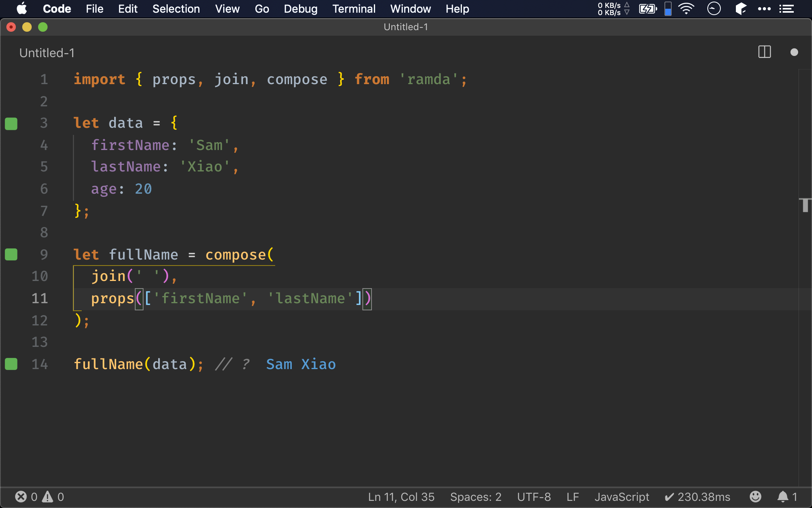The width and height of the screenshot is (812, 508).
Task: Click the 'lastName' string on line 11
Action: 310,298
